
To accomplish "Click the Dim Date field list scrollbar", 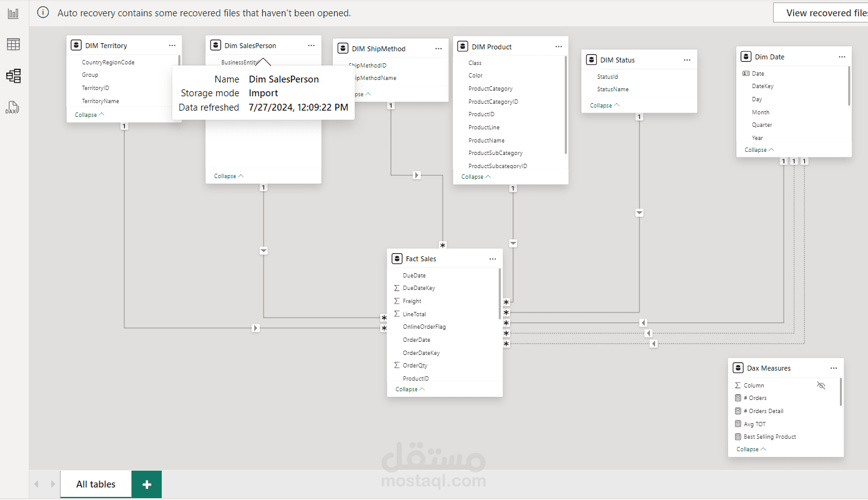I will click(849, 86).
